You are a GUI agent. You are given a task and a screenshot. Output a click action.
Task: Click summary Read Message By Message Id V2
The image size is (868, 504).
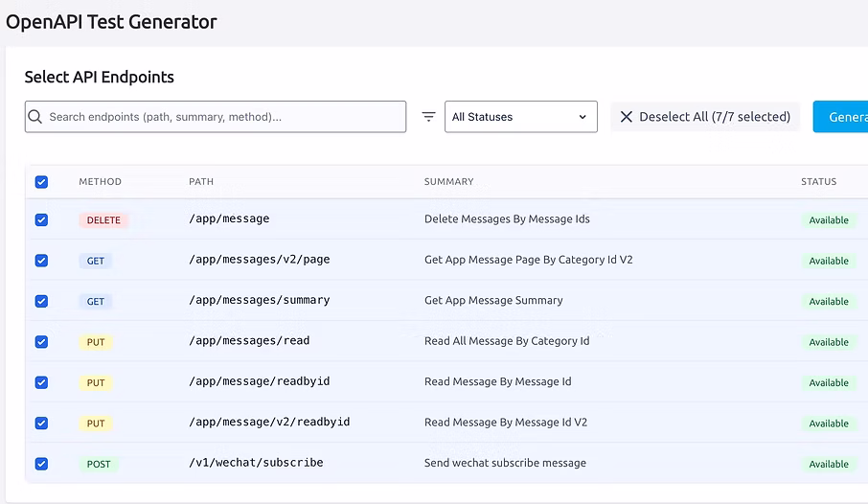coord(506,422)
